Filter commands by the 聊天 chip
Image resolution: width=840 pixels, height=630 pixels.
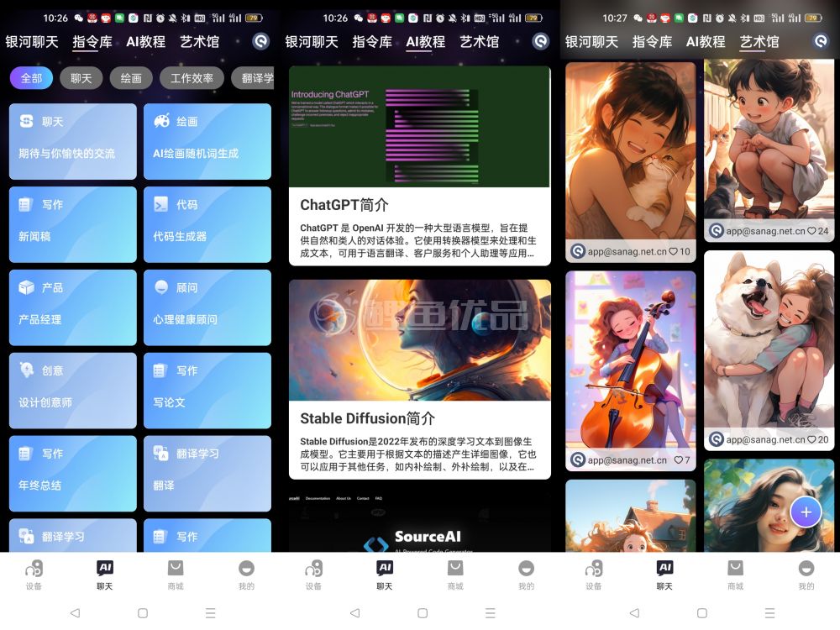81,78
